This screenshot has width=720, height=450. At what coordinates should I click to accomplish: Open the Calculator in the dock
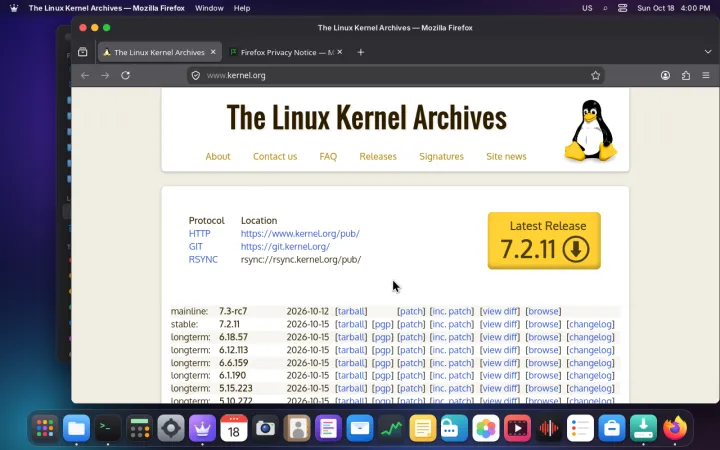[x=139, y=428]
